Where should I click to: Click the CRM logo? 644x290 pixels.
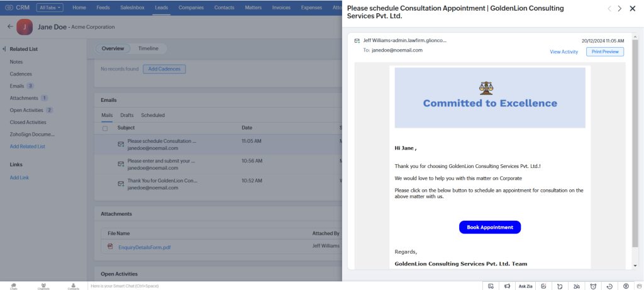tap(17, 8)
